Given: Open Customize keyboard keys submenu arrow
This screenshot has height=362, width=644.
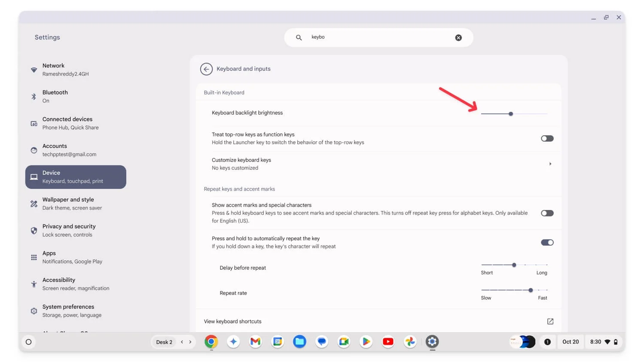Looking at the screenshot, I should 550,164.
